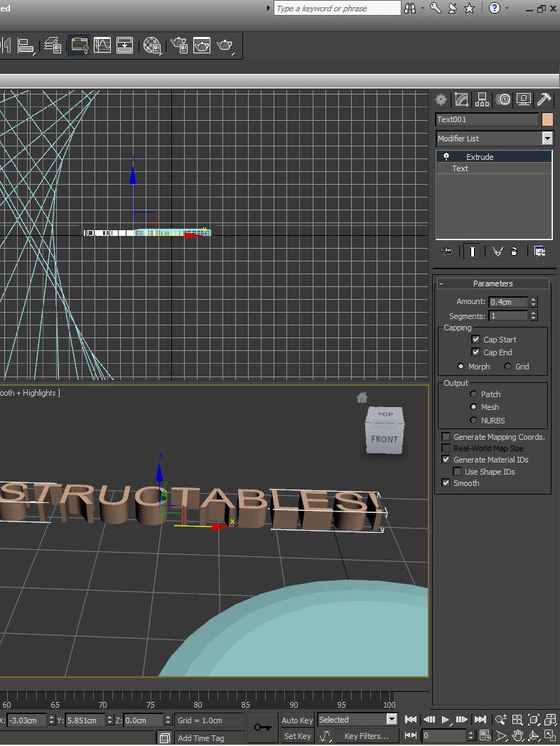The height and width of the screenshot is (746, 560).
Task: Open the Align tool in main toolbar
Action: (x=25, y=45)
